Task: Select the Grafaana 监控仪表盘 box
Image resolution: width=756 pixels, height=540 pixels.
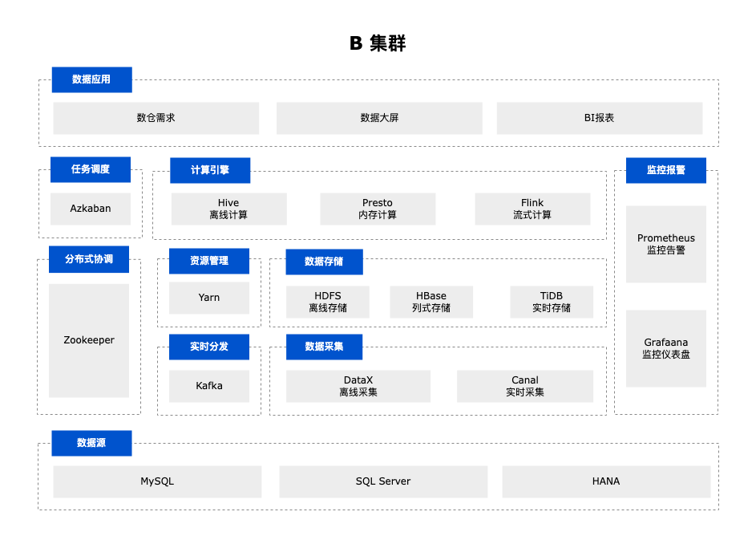Action: [666, 348]
